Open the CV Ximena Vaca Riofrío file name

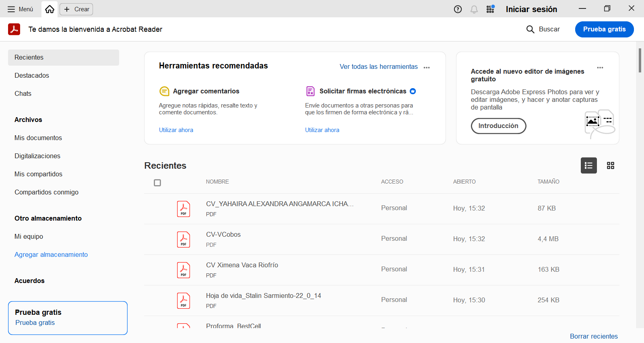coord(242,265)
